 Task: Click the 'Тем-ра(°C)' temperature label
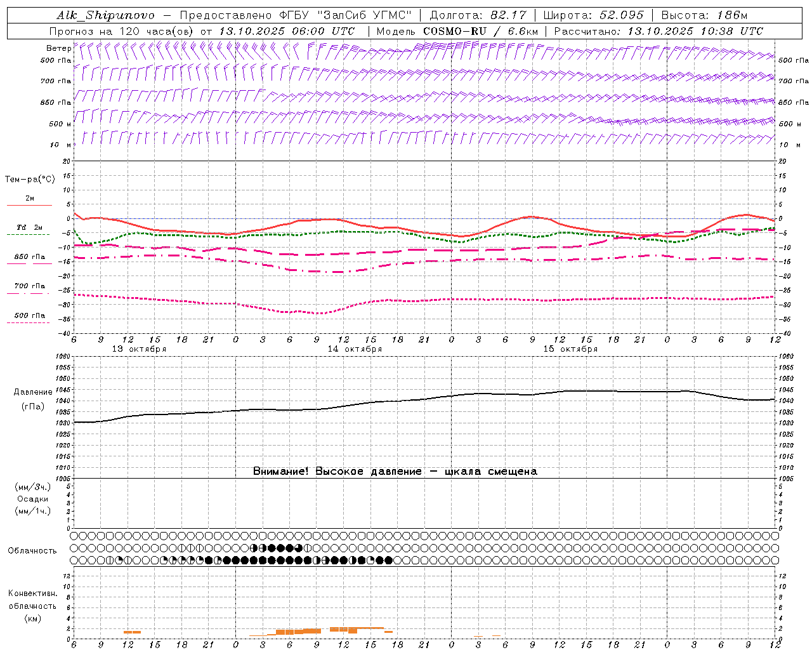click(30, 180)
